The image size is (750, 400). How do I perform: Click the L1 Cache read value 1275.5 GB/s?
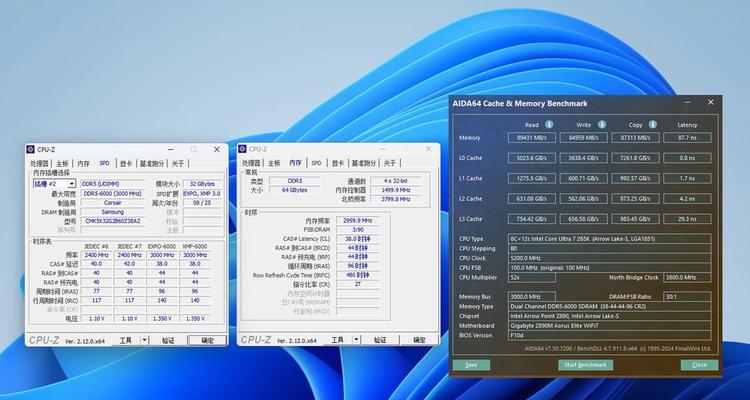[532, 178]
